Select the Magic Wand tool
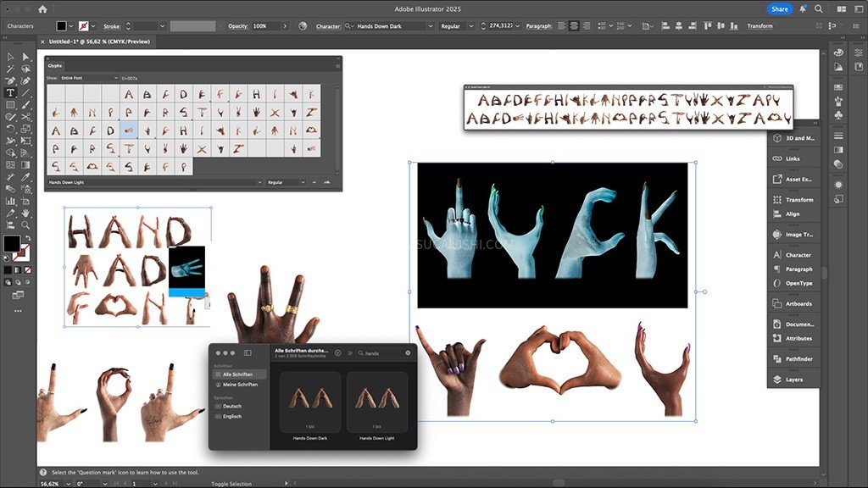This screenshot has width=868, height=488. [x=10, y=69]
